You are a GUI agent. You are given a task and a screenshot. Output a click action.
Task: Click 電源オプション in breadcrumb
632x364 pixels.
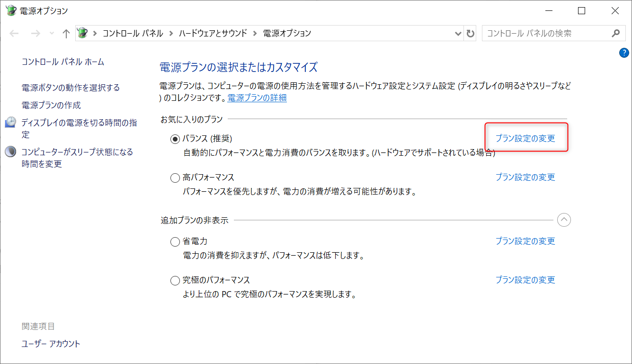coord(287,33)
